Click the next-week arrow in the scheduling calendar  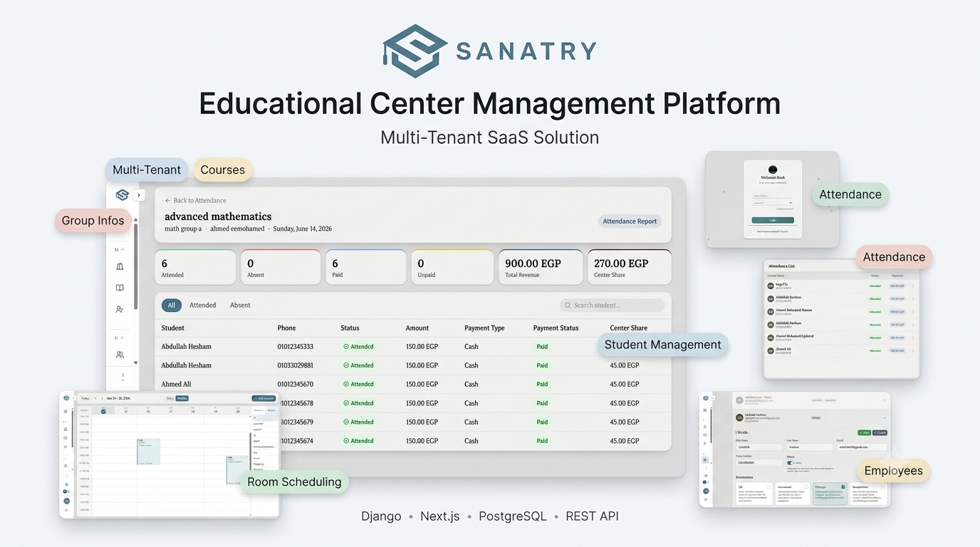point(102,398)
